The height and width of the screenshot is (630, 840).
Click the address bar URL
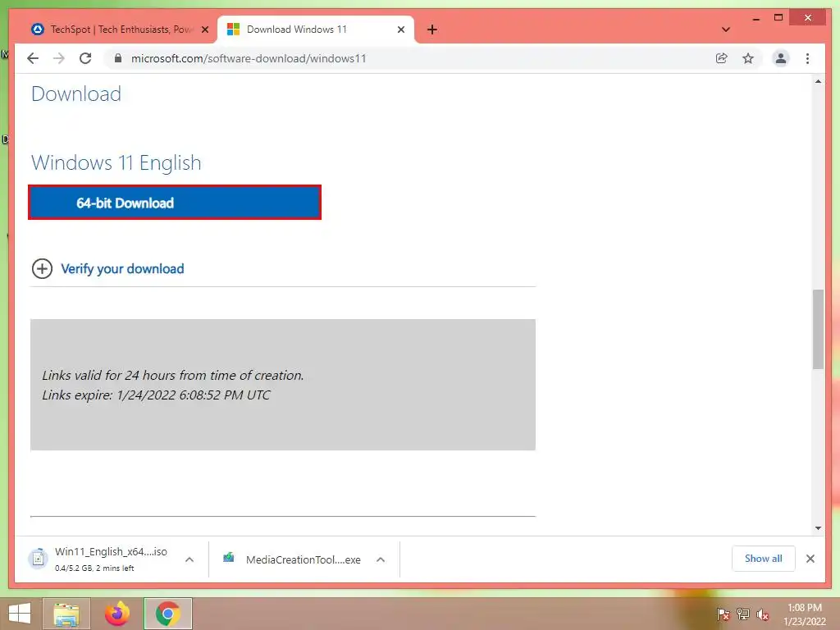(249, 58)
